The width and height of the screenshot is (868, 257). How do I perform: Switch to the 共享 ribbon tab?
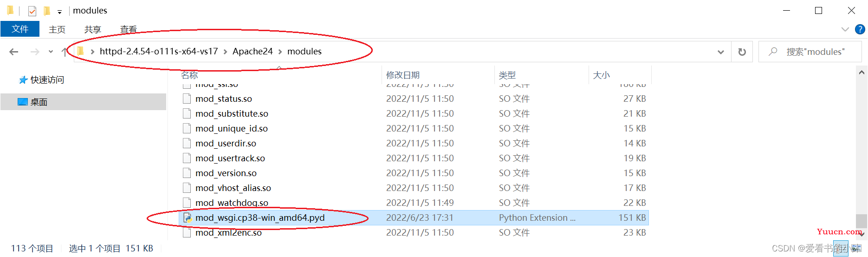coord(92,29)
